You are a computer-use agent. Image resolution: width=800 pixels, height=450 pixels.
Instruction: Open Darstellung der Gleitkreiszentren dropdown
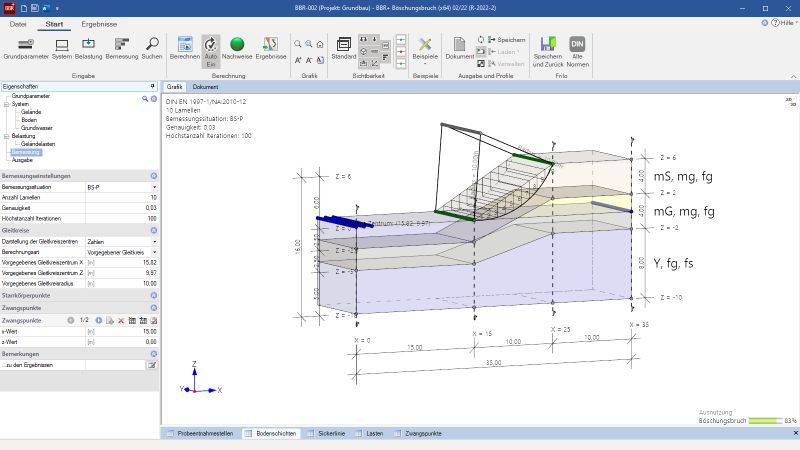click(155, 242)
